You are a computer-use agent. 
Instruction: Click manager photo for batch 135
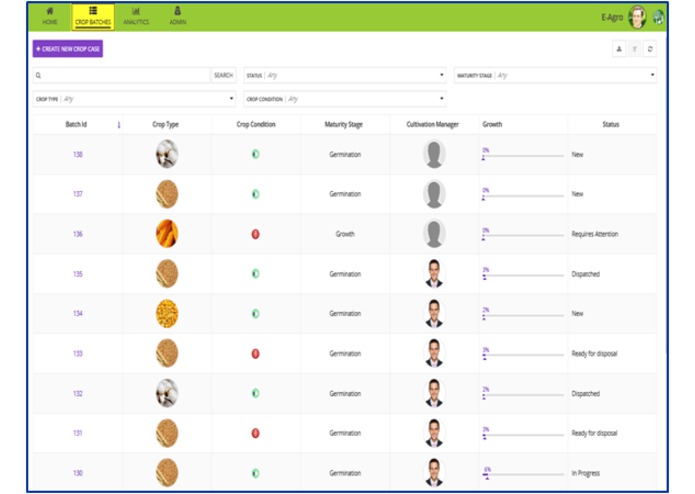[x=434, y=273]
